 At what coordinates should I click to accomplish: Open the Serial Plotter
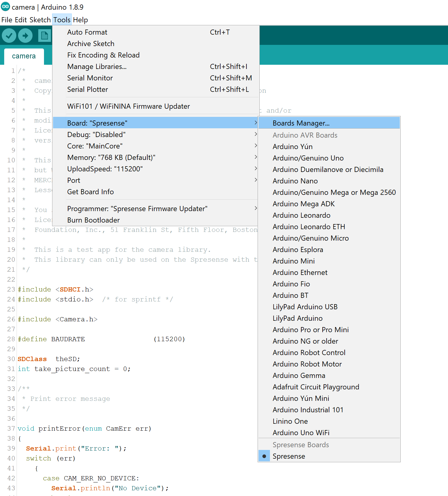click(x=155, y=89)
